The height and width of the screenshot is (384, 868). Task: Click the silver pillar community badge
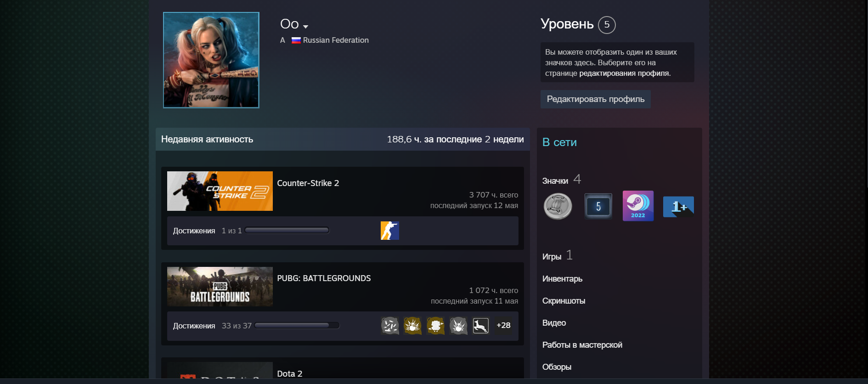coord(558,206)
